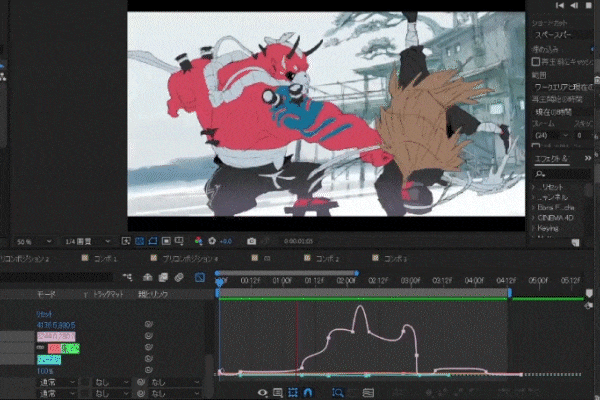600x400 pixels.
Task: Click the timeline current time indicator handle
Action: (x=220, y=282)
